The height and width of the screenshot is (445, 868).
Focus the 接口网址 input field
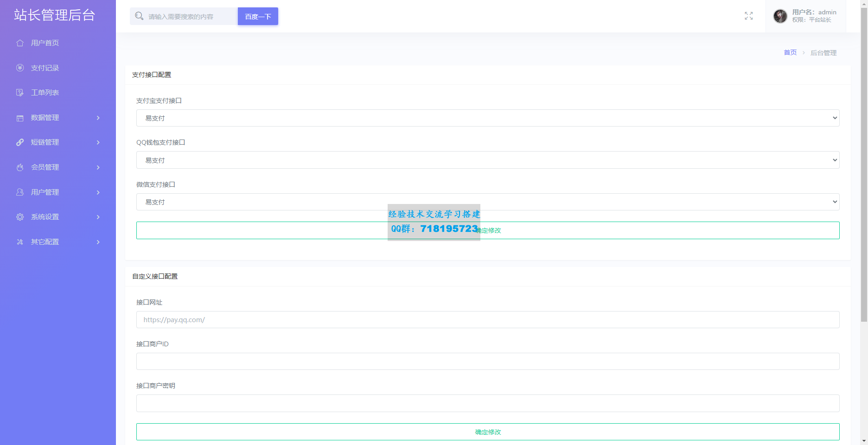pyautogui.click(x=487, y=320)
